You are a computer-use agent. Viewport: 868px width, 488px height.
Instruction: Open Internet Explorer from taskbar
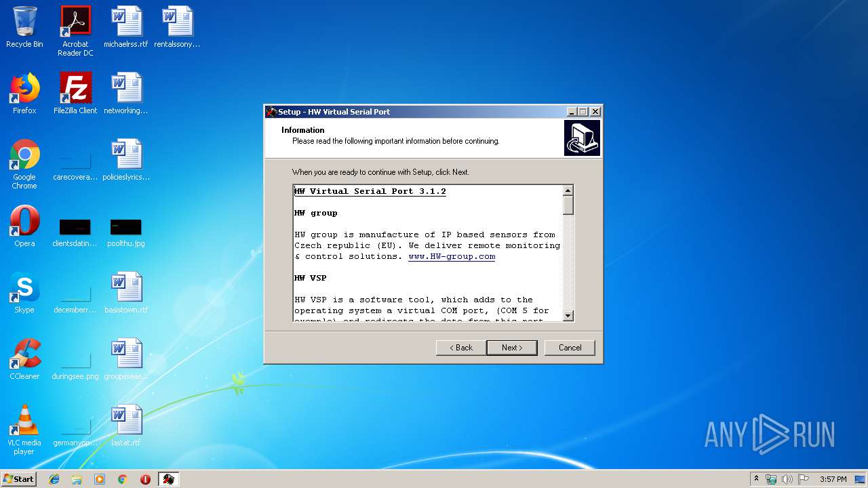tap(54, 479)
